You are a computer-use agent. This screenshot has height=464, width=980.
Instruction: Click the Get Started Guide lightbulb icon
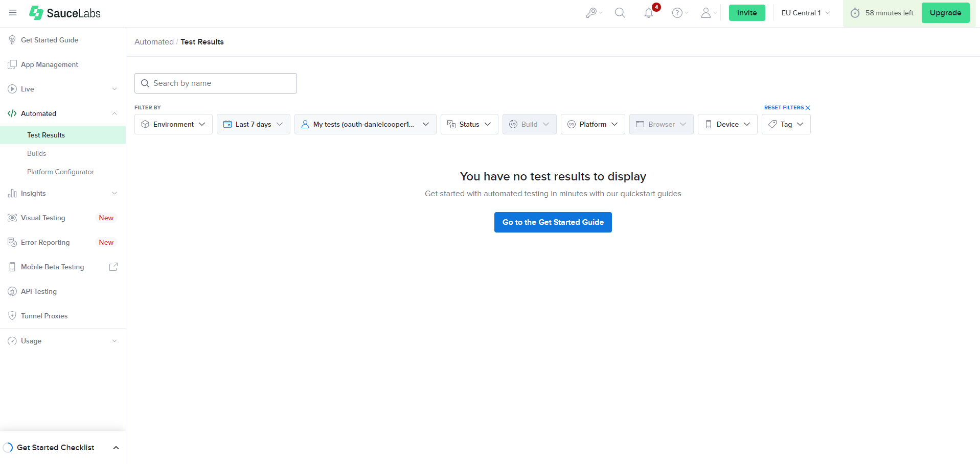[12, 40]
